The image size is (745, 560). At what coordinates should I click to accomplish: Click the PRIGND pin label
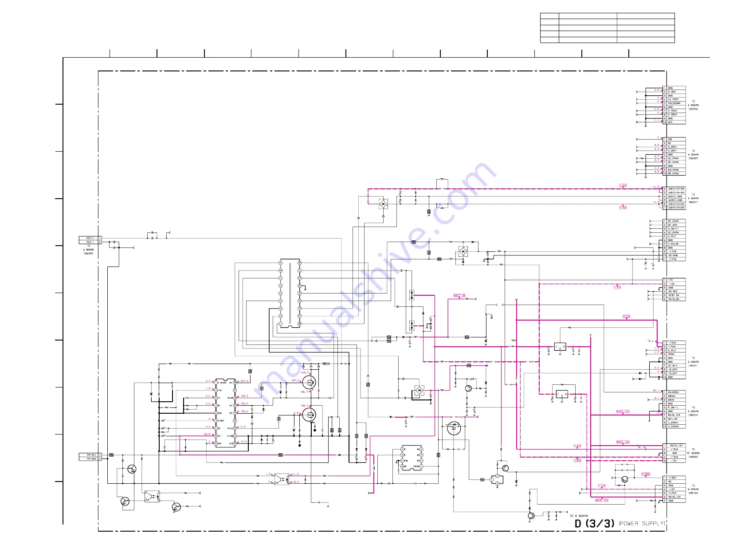[x=91, y=459]
